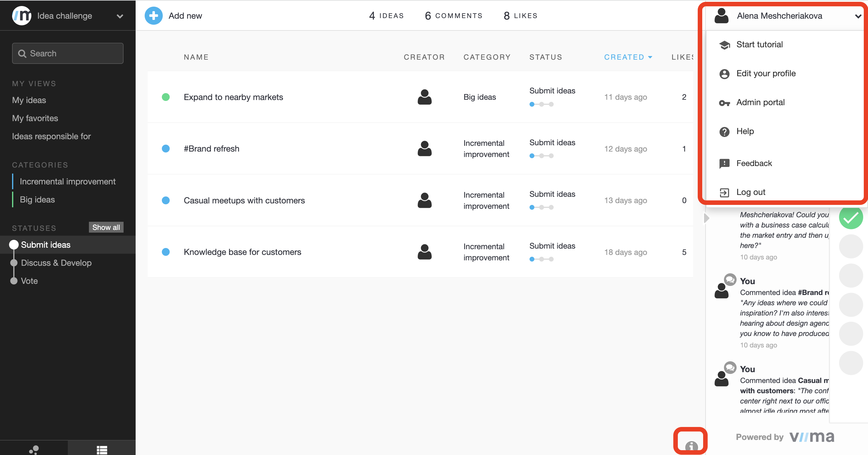Expand the Idea challenge board dropdown

coord(120,16)
